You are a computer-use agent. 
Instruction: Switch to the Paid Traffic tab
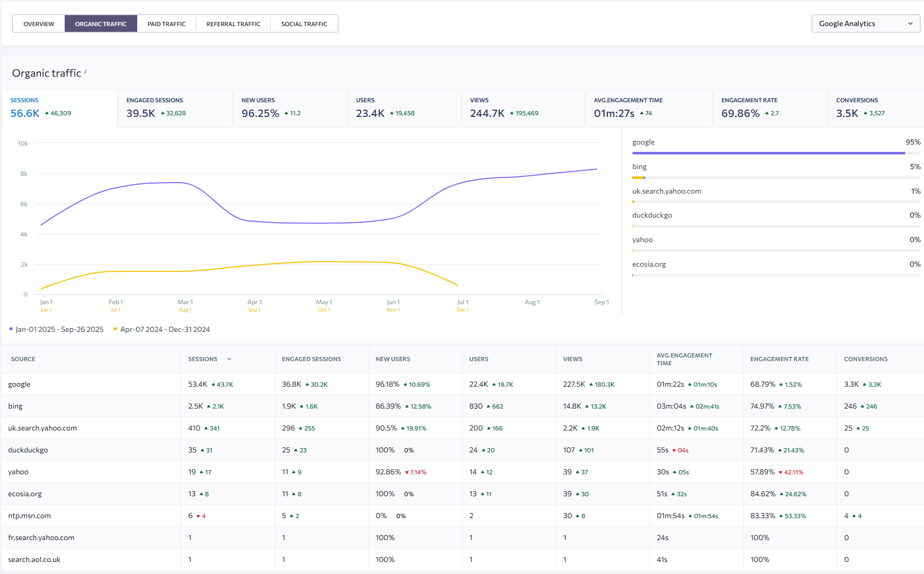click(166, 24)
